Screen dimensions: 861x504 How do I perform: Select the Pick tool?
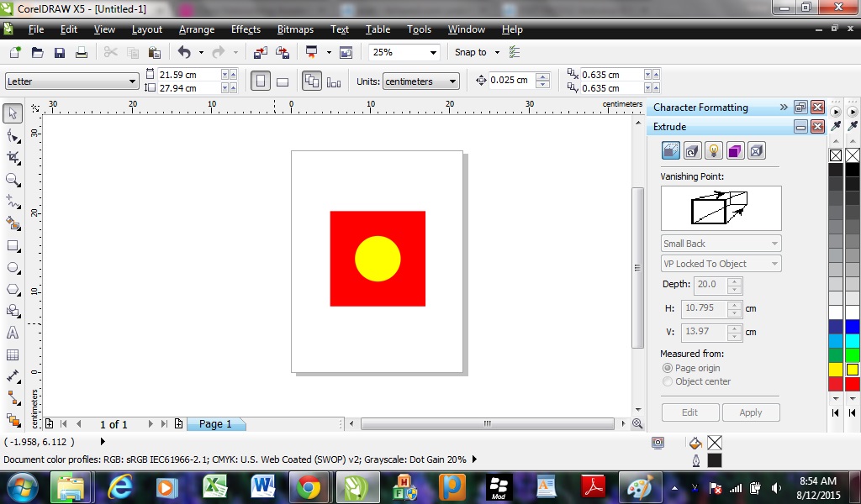(x=12, y=112)
